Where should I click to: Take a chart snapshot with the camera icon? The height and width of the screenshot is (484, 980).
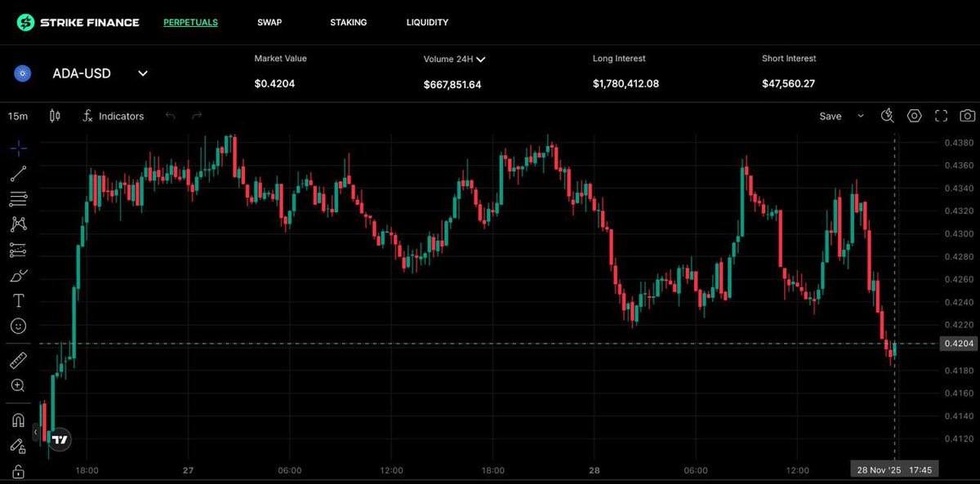[967, 116]
